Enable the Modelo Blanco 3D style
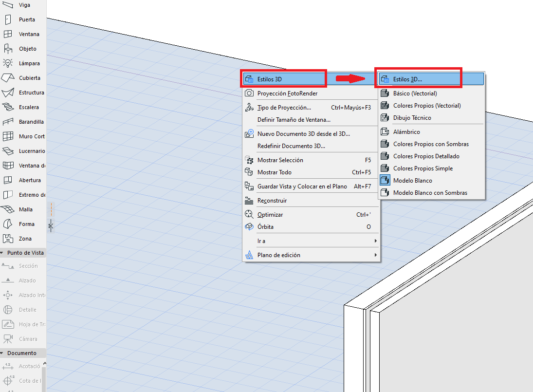 (412, 181)
